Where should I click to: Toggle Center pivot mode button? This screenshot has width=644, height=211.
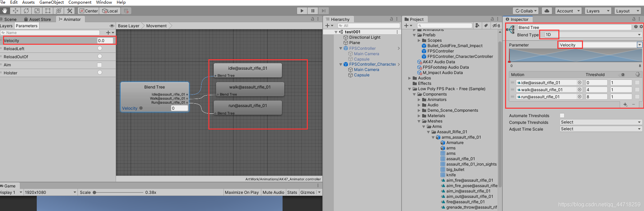(x=89, y=11)
